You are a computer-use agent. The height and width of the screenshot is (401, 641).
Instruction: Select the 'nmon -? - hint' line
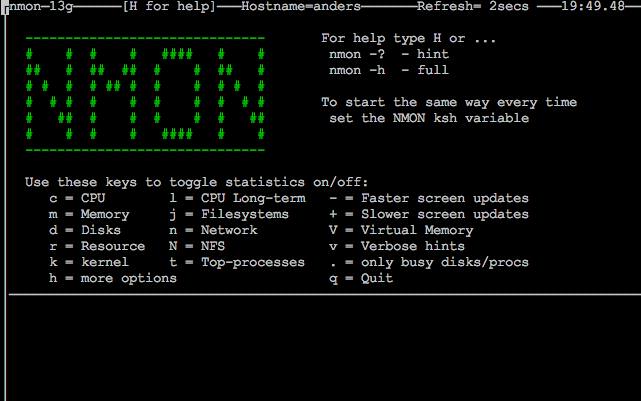click(x=389, y=54)
